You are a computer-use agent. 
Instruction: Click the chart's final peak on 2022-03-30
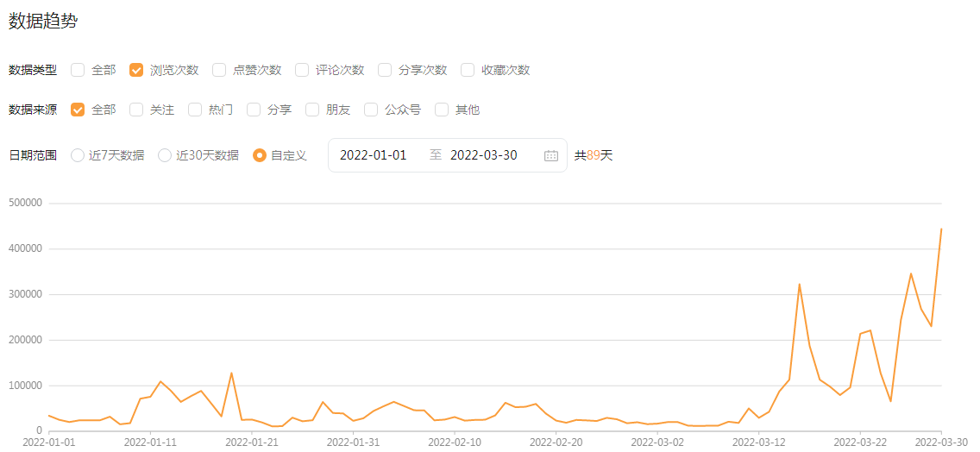pyautogui.click(x=941, y=229)
